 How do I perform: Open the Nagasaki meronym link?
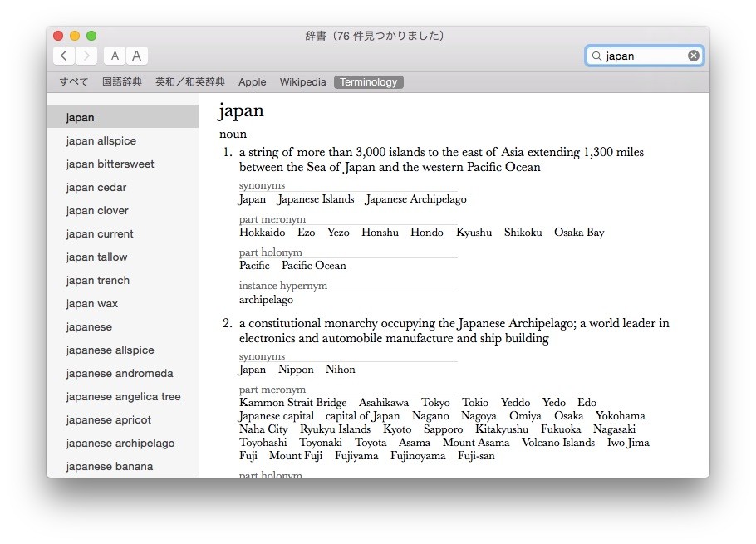[x=614, y=429]
